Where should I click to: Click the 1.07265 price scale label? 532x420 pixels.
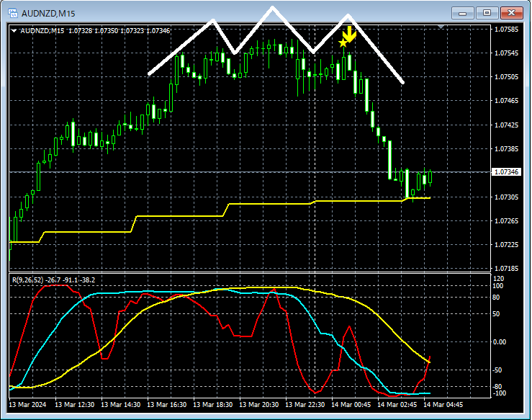tap(507, 221)
